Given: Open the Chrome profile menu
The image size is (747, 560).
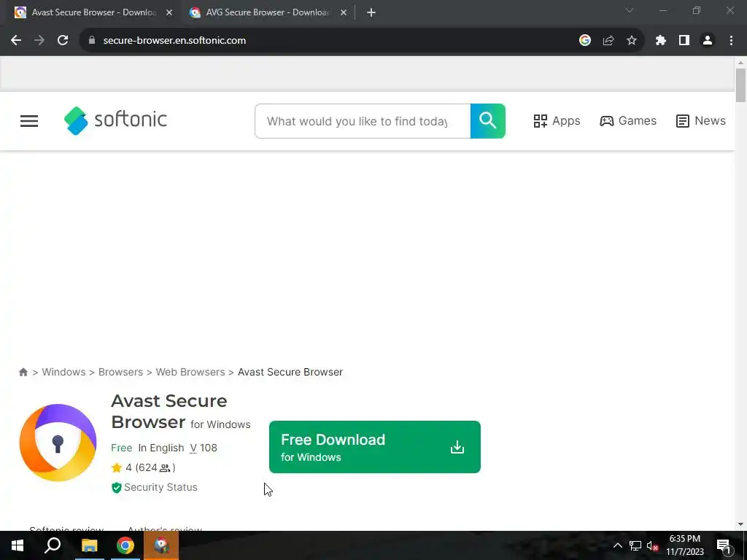Looking at the screenshot, I should pyautogui.click(x=708, y=41).
